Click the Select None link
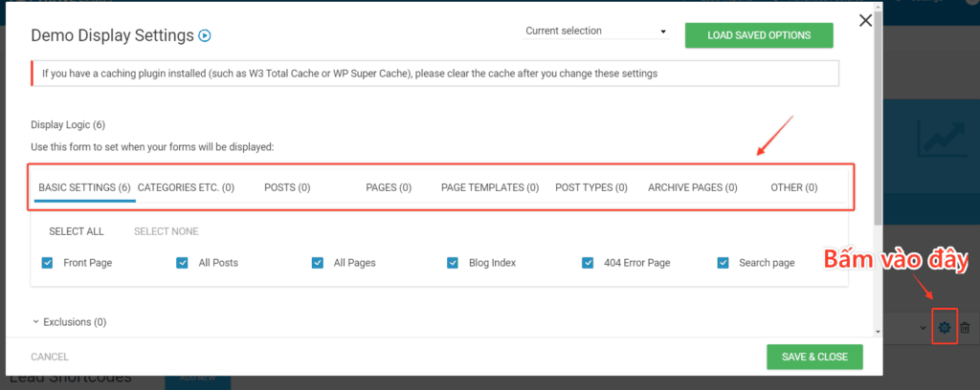This screenshot has height=390, width=980. pos(167,231)
